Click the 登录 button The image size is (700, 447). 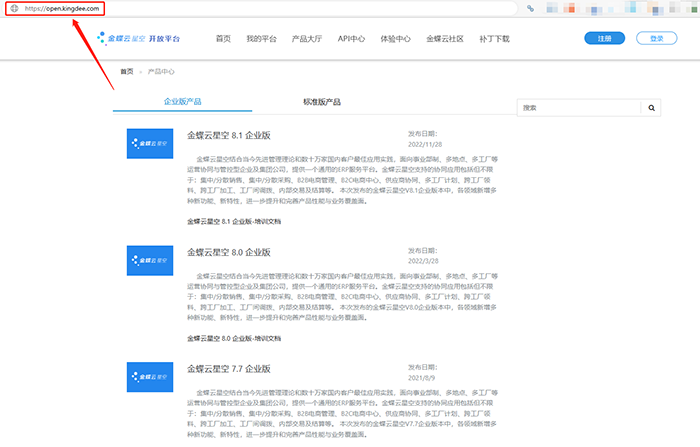click(657, 38)
